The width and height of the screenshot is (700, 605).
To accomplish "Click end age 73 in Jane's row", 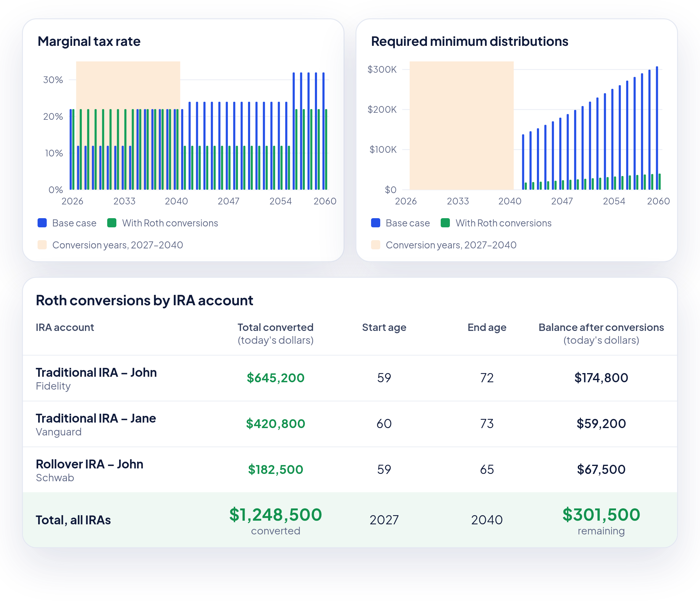I will click(487, 424).
